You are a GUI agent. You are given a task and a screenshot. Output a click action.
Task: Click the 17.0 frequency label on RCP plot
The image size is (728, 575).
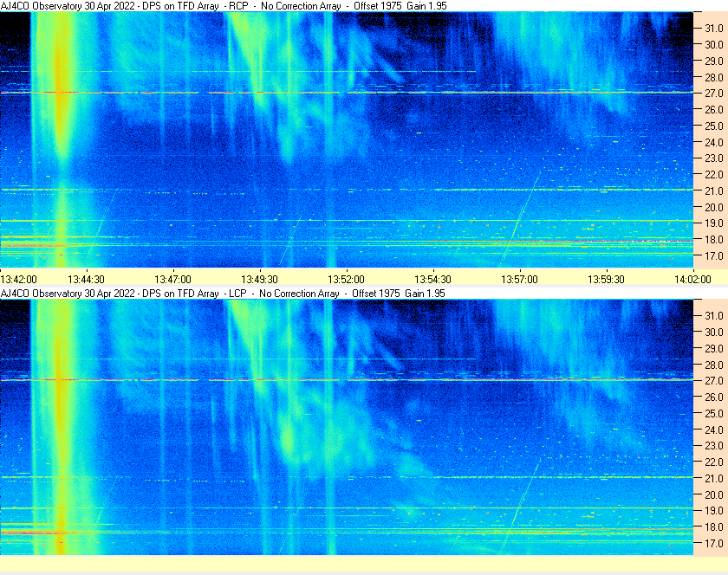coord(714,255)
